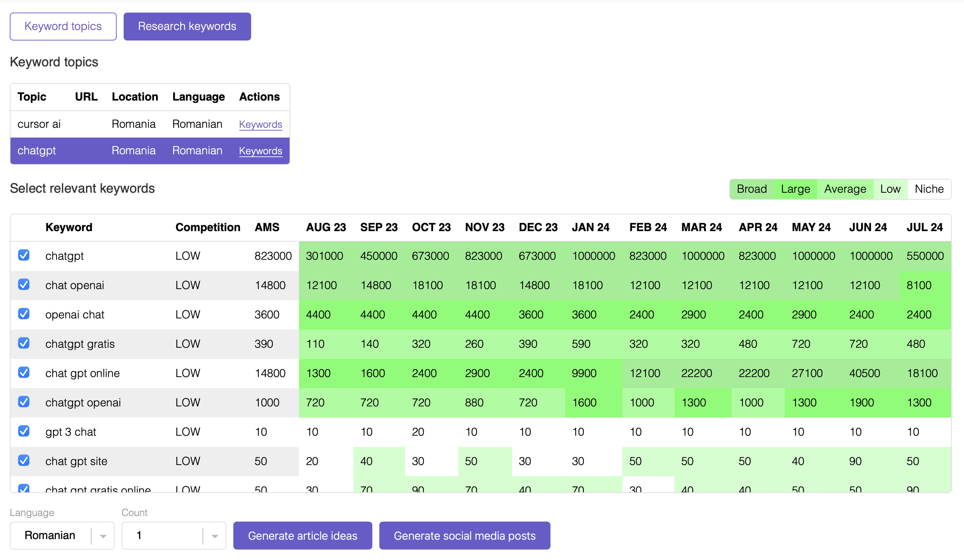Click the chatgpt gratis keyword name

click(x=80, y=344)
